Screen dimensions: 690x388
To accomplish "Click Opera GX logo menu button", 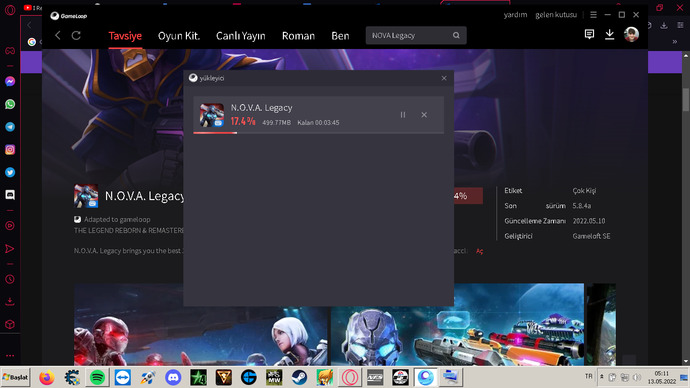I will pos(10,9).
